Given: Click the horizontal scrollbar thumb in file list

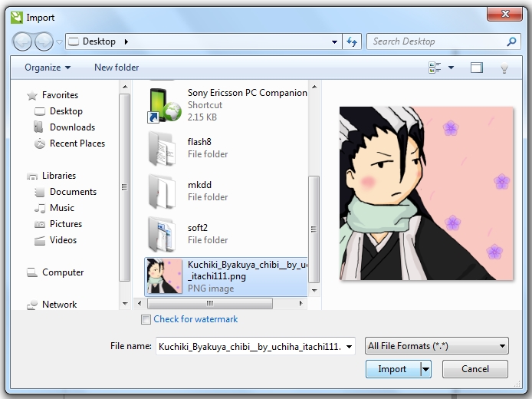Looking at the screenshot, I should [210, 303].
